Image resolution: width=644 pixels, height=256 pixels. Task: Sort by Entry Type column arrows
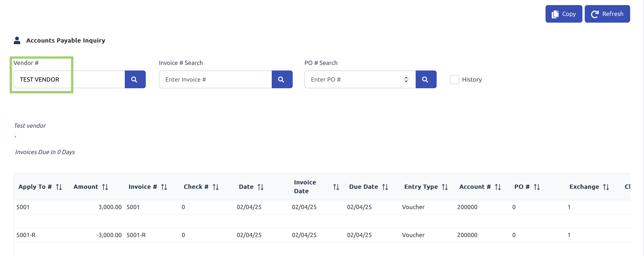(445, 187)
